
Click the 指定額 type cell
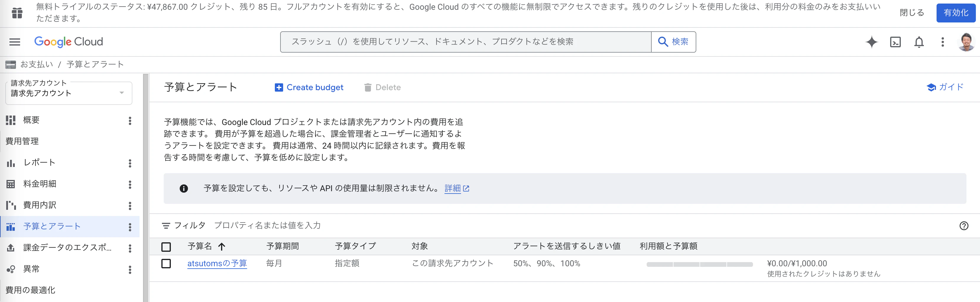click(347, 264)
